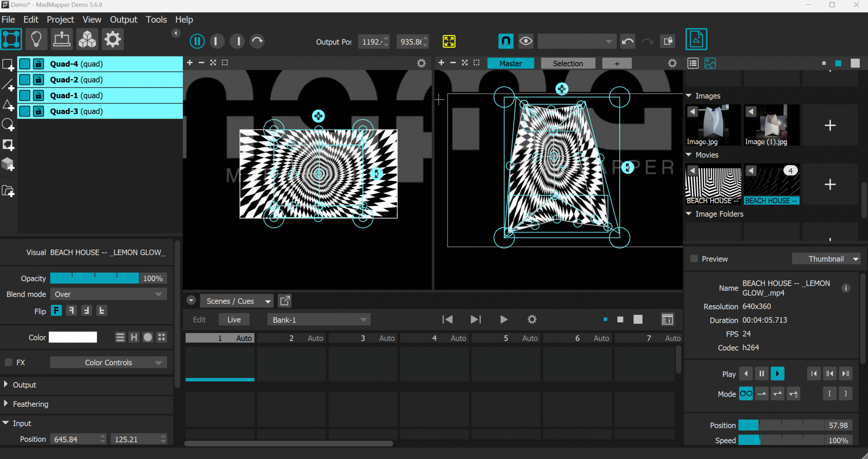Adjust the Opacity slider

(x=94, y=278)
